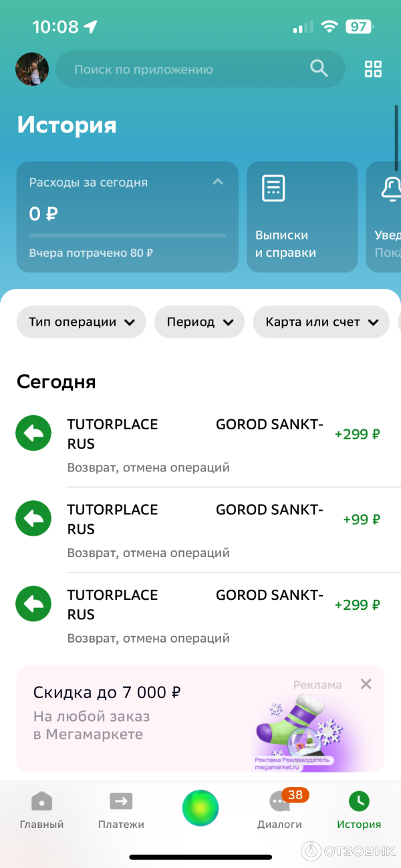Image resolution: width=401 pixels, height=868 pixels.
Task: Open statements and certificates document icon
Action: point(273,189)
